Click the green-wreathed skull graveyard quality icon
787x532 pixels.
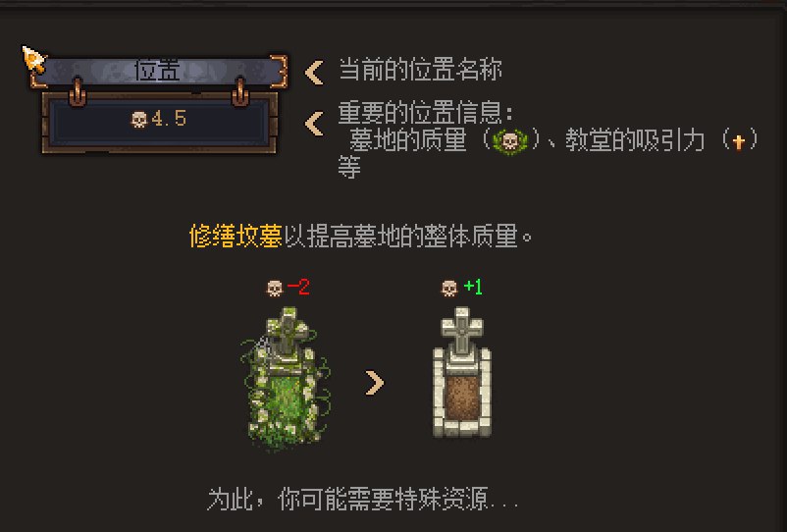(x=510, y=141)
